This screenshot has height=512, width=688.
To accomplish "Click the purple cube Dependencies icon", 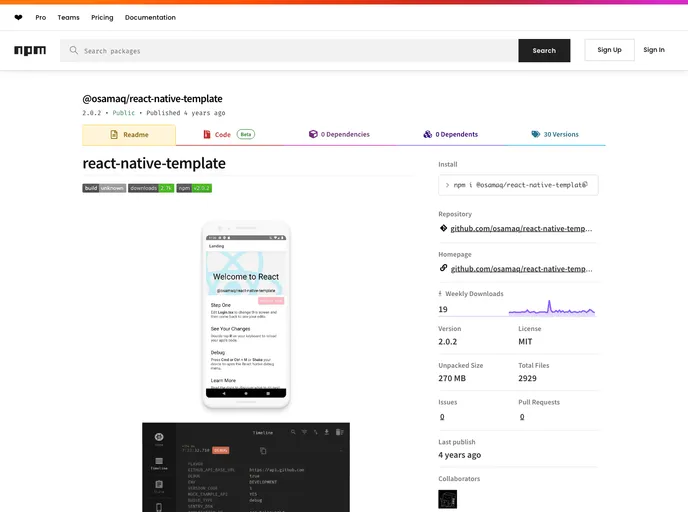I will coord(313,134).
